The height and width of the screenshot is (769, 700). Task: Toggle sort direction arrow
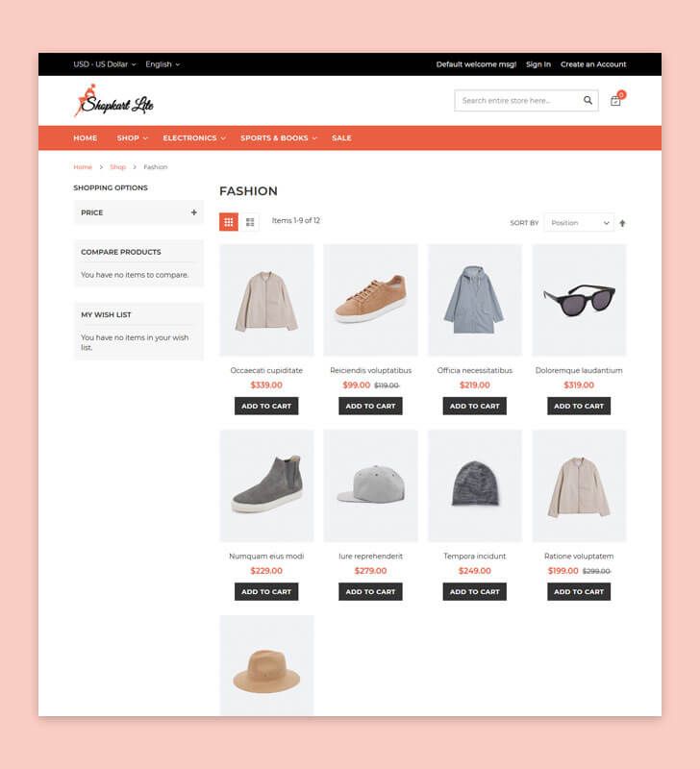click(622, 223)
